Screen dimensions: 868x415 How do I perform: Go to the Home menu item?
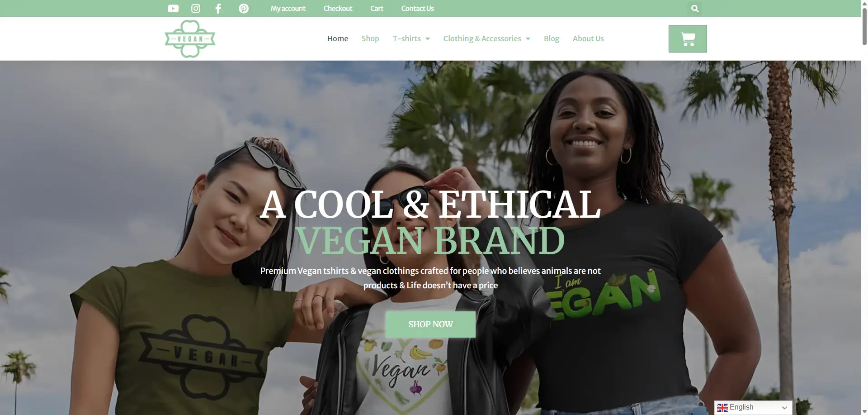pyautogui.click(x=338, y=38)
